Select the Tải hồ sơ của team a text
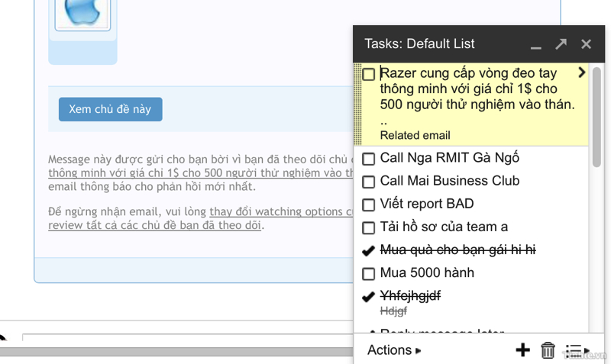 [x=444, y=227]
